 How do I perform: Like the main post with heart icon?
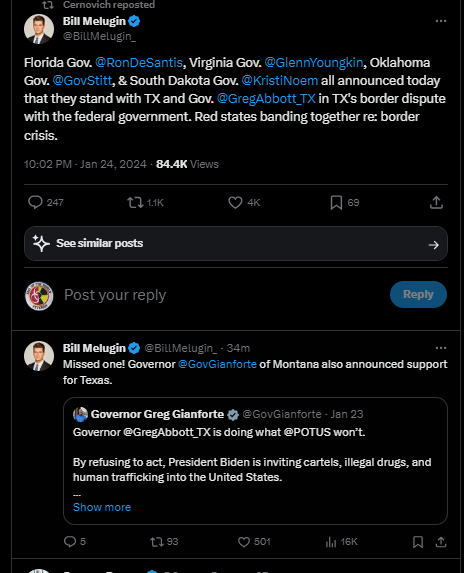235,202
